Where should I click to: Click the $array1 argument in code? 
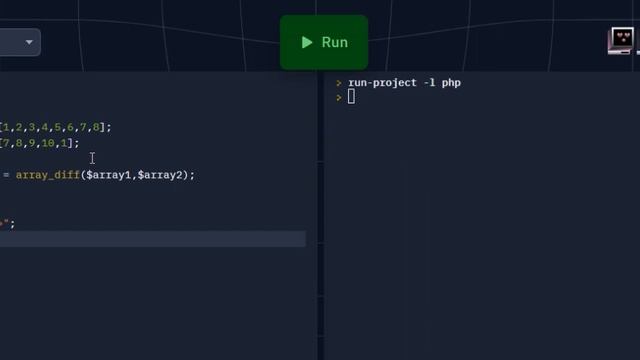pyautogui.click(x=109, y=175)
